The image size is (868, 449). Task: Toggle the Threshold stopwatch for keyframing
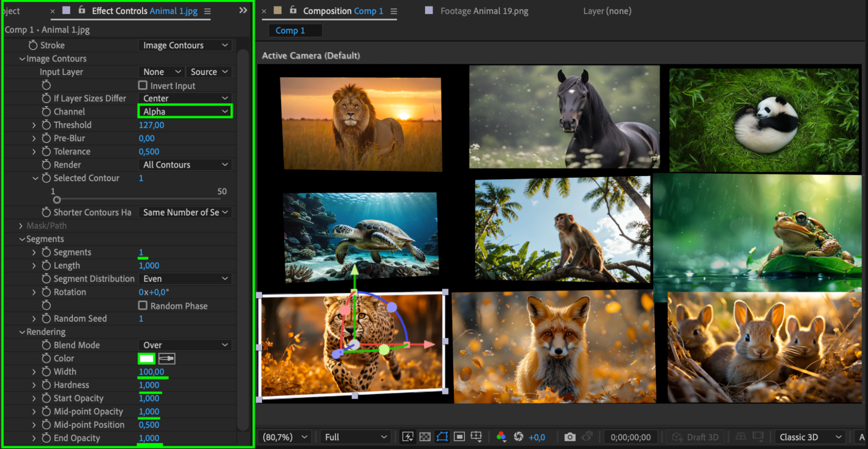coord(46,125)
